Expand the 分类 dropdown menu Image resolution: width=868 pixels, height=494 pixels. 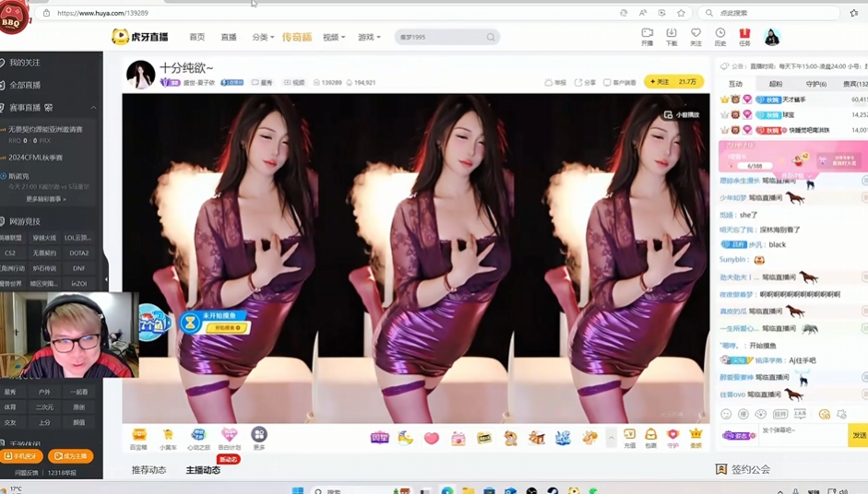[x=263, y=37]
